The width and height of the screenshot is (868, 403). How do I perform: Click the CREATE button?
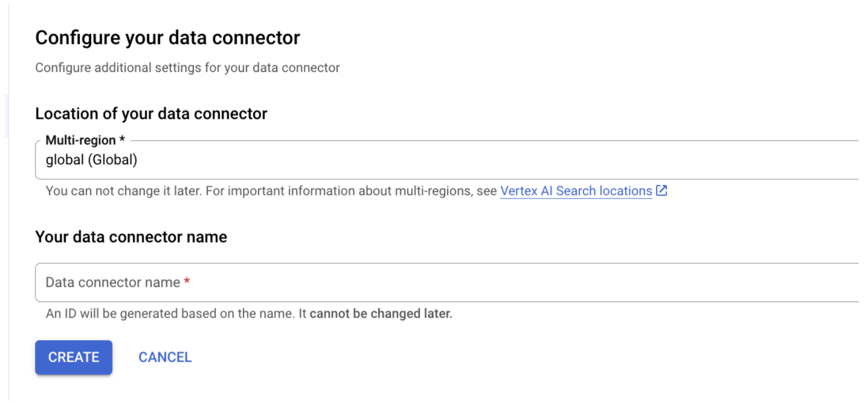point(73,357)
